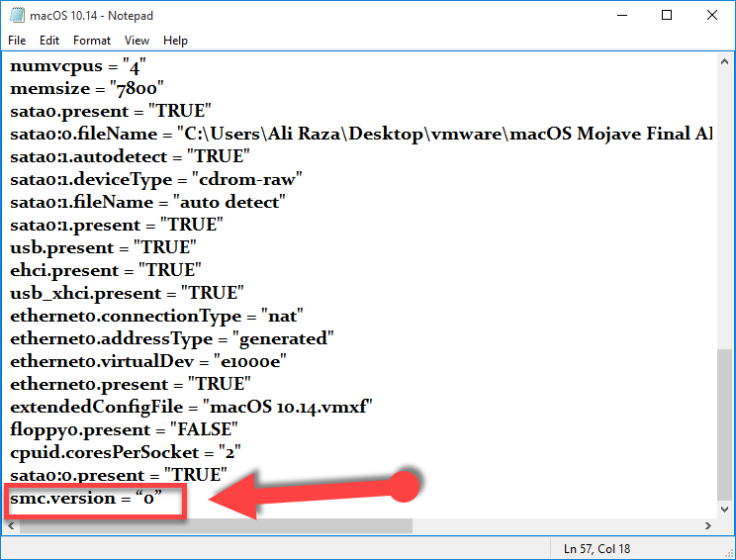The height and width of the screenshot is (560, 736).
Task: Open the Edit menu
Action: point(49,41)
